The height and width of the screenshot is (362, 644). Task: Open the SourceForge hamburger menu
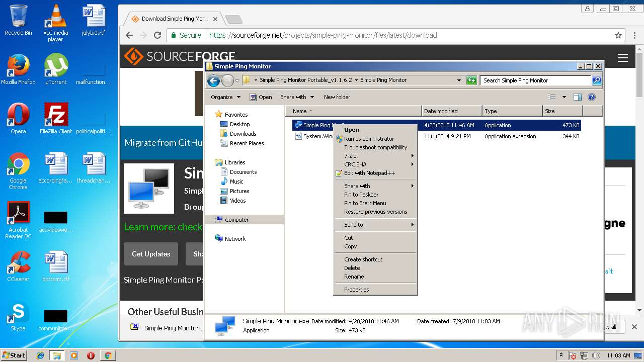coord(623,58)
